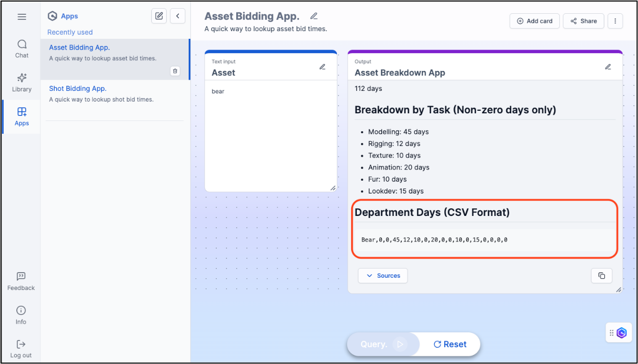Open the more options kebab menu
Viewport: 638px width, 364px height.
(615, 21)
